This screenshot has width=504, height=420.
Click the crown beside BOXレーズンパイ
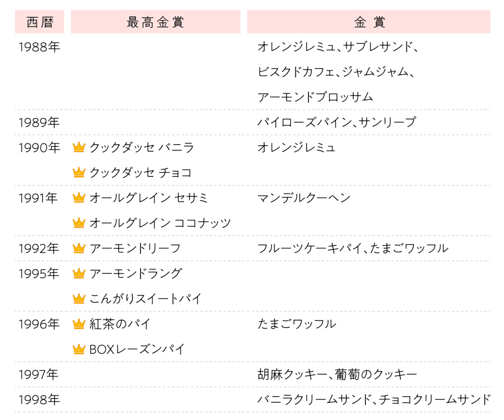pyautogui.click(x=79, y=349)
